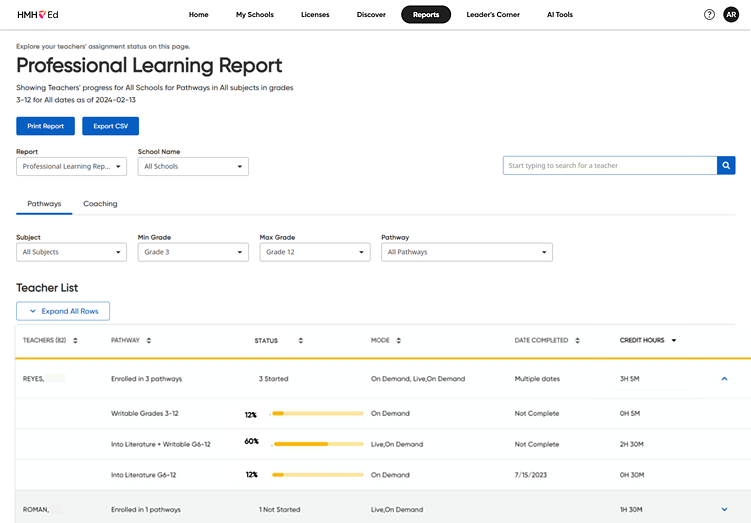Select the Reports menu item
The image size is (751, 523).
(426, 15)
